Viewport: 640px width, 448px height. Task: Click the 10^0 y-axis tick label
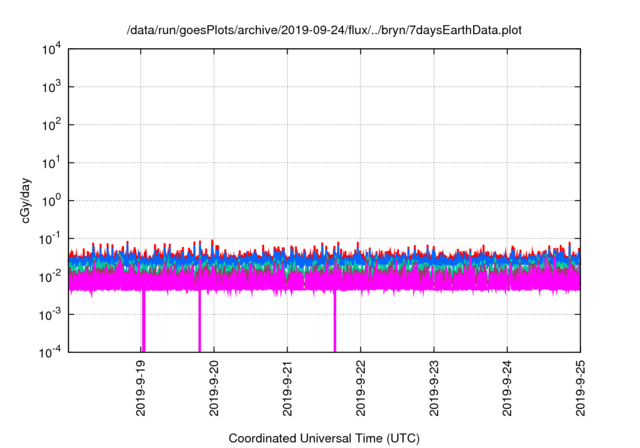click(x=51, y=201)
